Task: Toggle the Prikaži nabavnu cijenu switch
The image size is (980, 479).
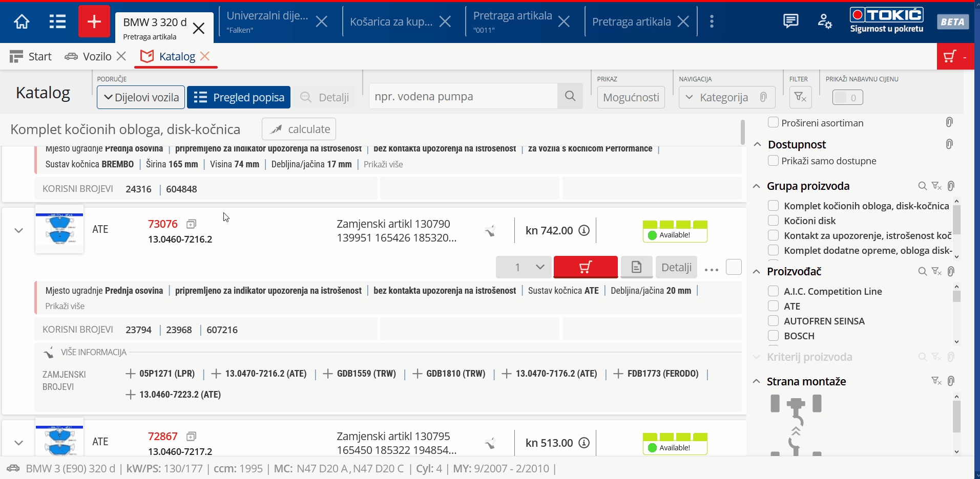Action: click(847, 97)
